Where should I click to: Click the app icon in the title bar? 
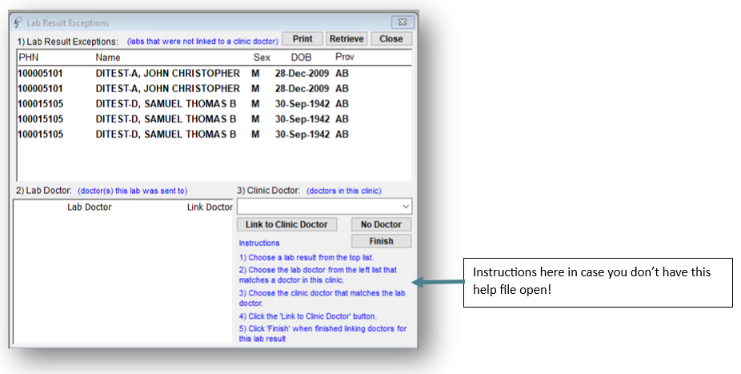tap(18, 22)
